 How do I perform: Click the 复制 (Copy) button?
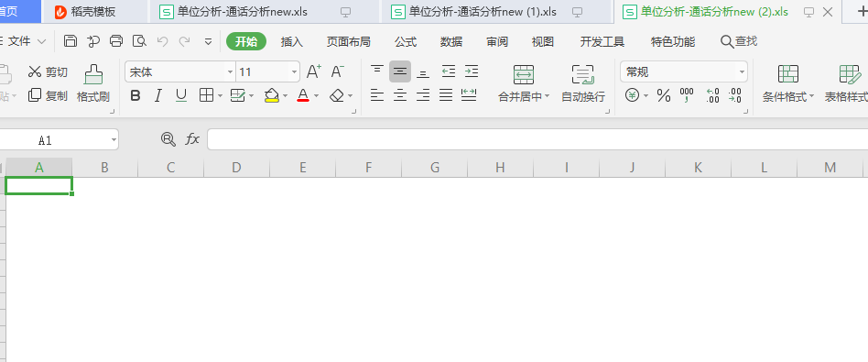pos(49,95)
